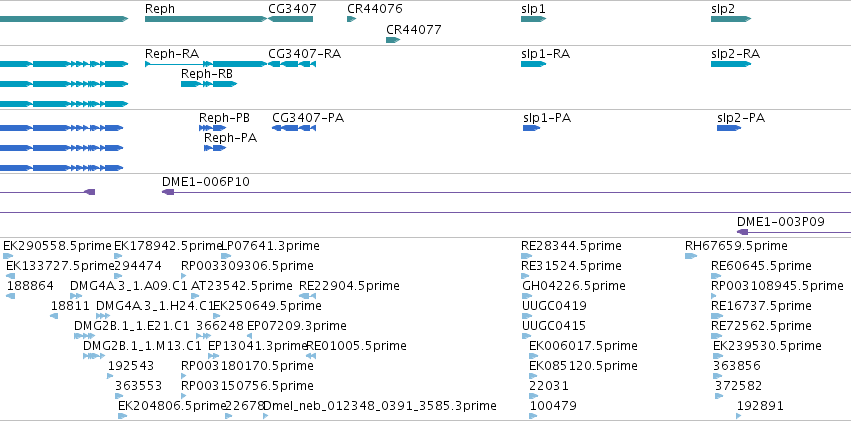Select the CR44077 gene arrow
The image size is (851, 421).
pos(393,40)
